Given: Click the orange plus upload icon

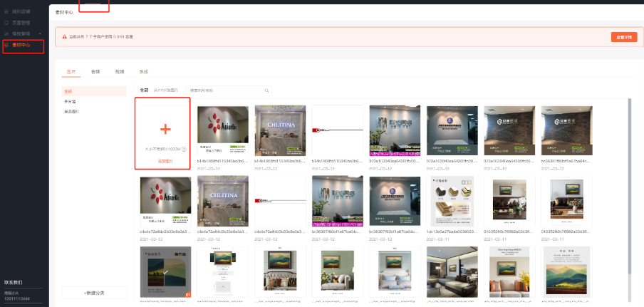Looking at the screenshot, I should pyautogui.click(x=165, y=129).
